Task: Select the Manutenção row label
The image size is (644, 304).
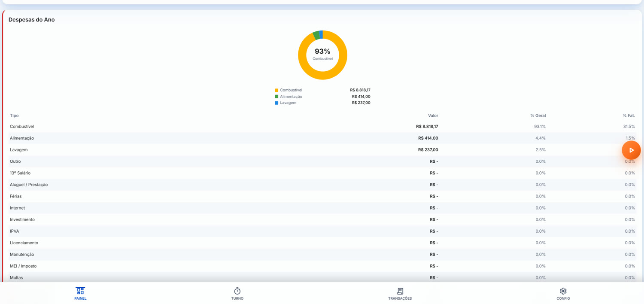Action: click(x=22, y=254)
